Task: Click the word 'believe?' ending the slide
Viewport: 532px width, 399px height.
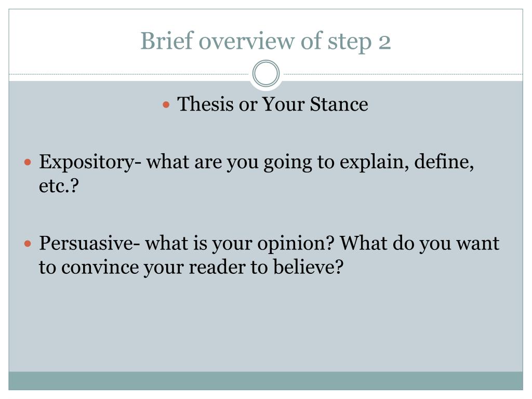Action: [309, 267]
